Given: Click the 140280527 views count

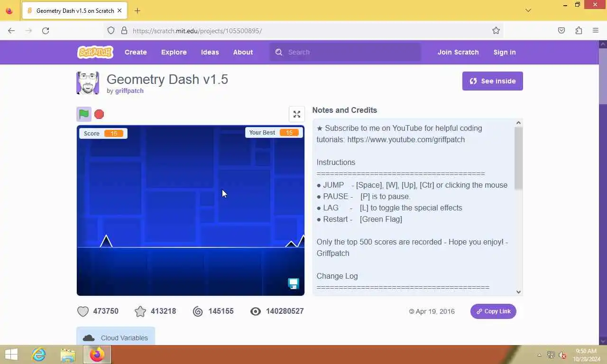Looking at the screenshot, I should [x=285, y=311].
